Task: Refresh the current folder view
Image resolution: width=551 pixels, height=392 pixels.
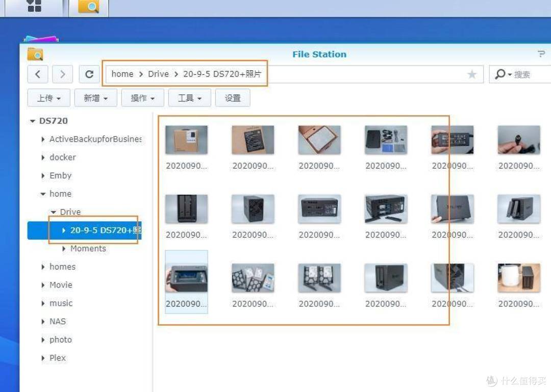Action: pos(89,74)
